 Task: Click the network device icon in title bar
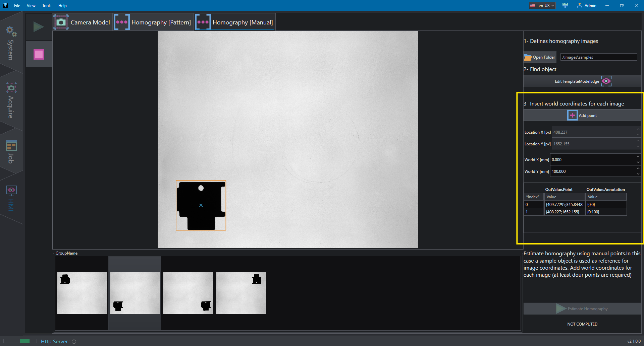coord(565,5)
